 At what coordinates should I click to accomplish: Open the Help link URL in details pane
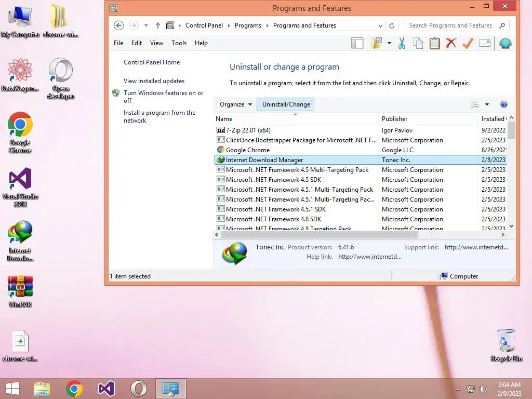tap(369, 257)
